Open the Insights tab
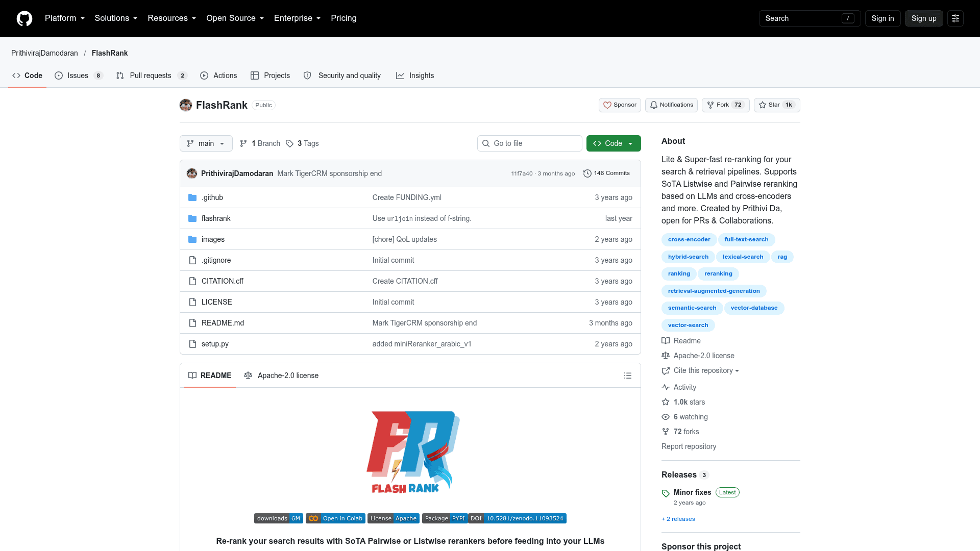 click(415, 76)
